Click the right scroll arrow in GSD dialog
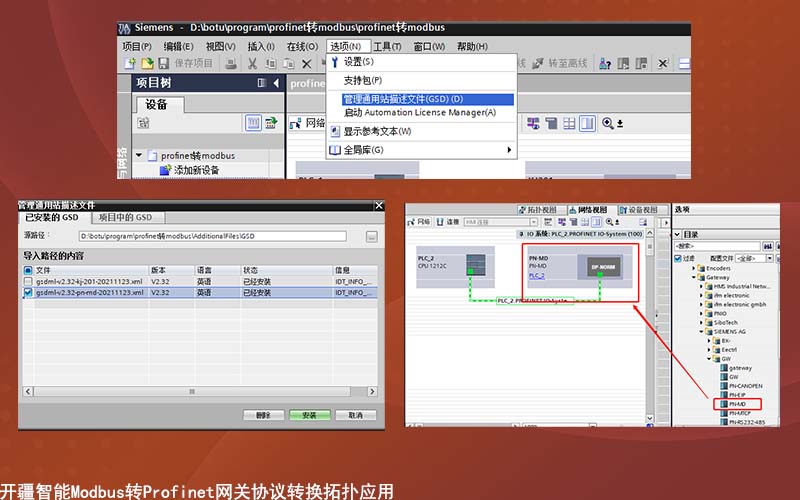 tap(372, 391)
